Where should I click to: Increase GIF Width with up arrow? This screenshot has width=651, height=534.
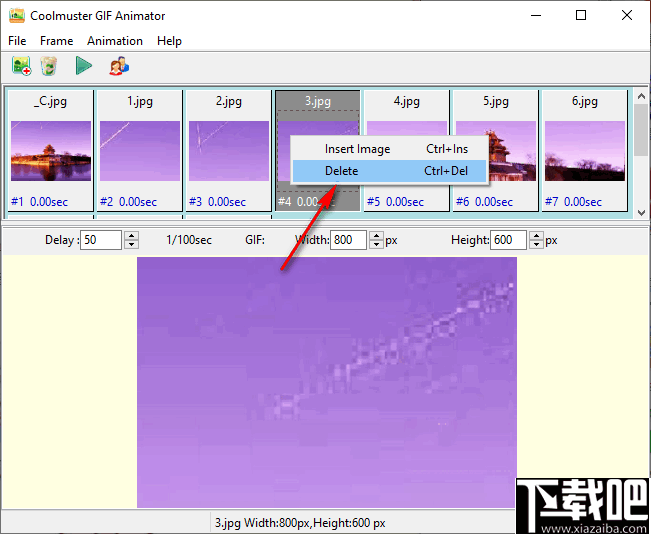click(x=376, y=235)
